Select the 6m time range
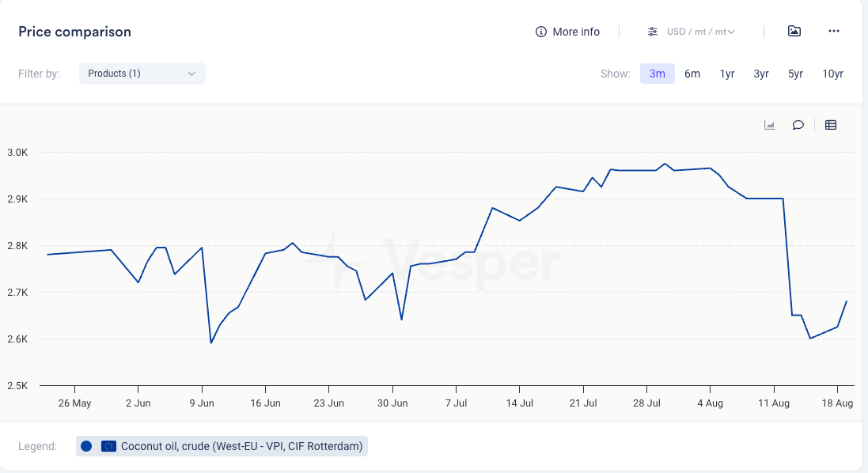The width and height of the screenshot is (868, 473). (x=692, y=74)
